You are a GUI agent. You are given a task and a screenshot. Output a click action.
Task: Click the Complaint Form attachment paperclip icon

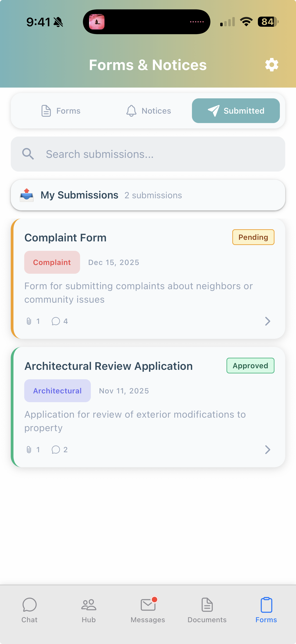click(x=29, y=321)
